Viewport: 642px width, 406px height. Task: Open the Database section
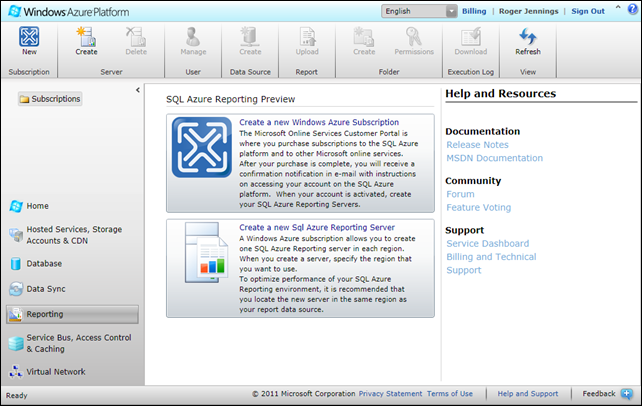pyautogui.click(x=36, y=264)
